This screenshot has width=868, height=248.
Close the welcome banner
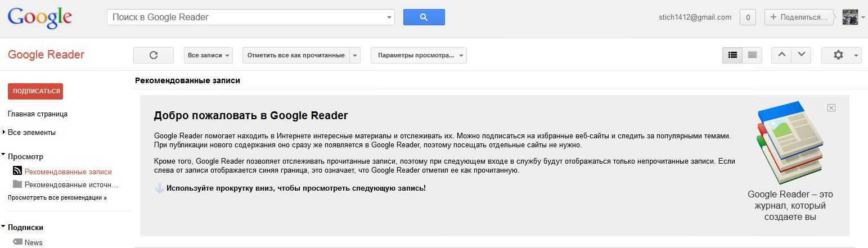[x=831, y=107]
